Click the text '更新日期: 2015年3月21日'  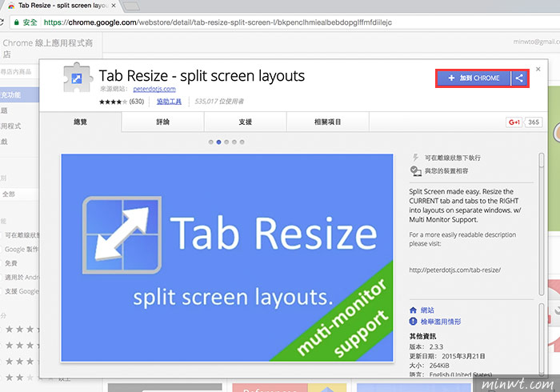pos(447,356)
